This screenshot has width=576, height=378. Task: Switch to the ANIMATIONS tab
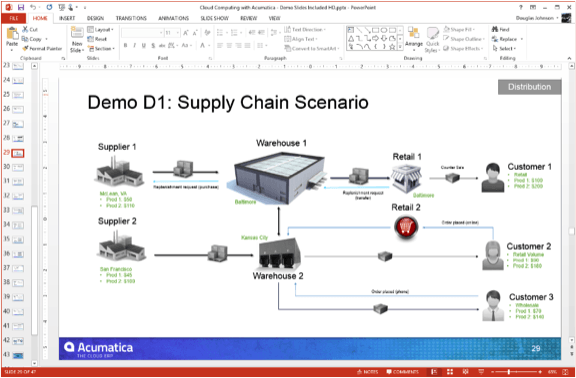tap(173, 18)
